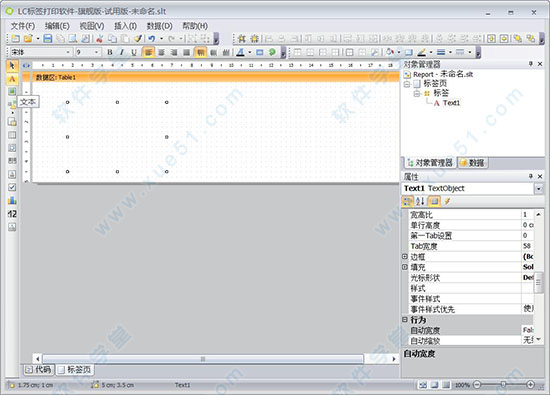550x395 pixels.
Task: Open the 插入(I) menu
Action: coord(125,26)
